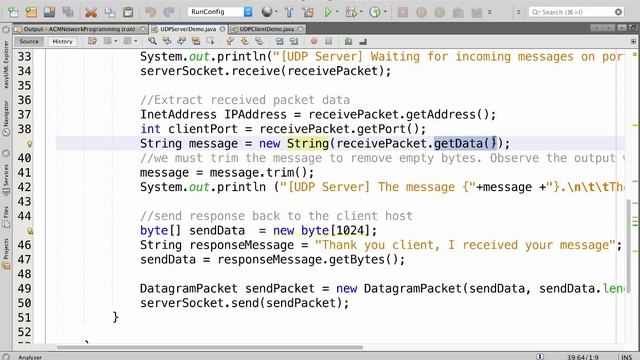Click the Last Edit location icon
Image resolution: width=640 pixels, height=360 pixels.
(92, 41)
